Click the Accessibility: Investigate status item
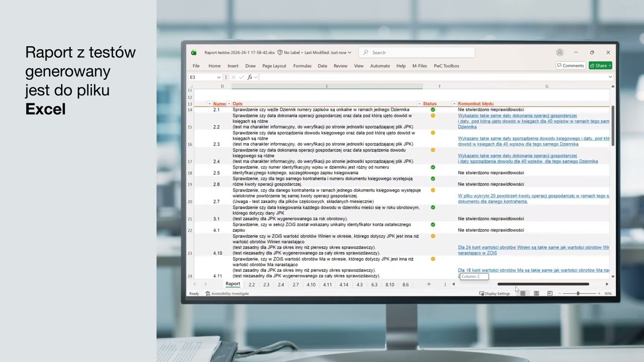Screen dimensions: 644x362 tap(227, 294)
